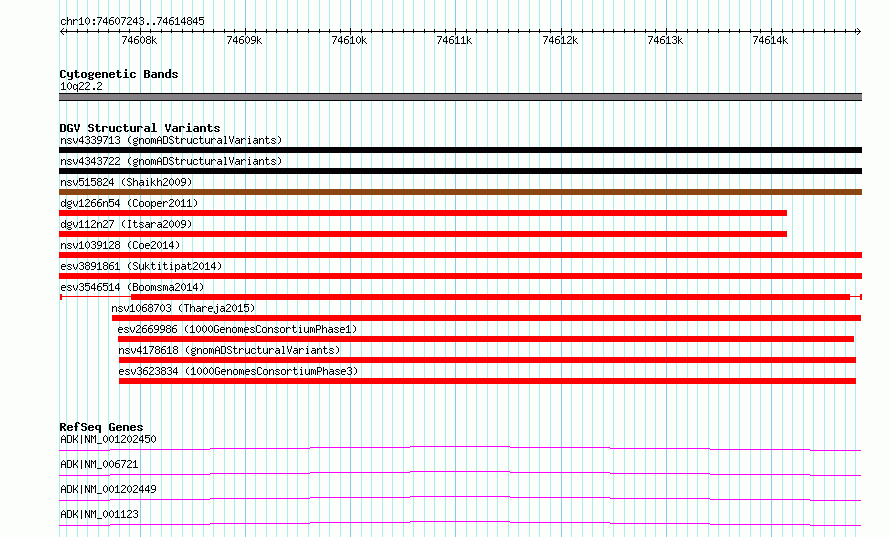Viewport: 890px width, 537px height.
Task: Click the 10q22.2 band label
Action: (x=81, y=86)
